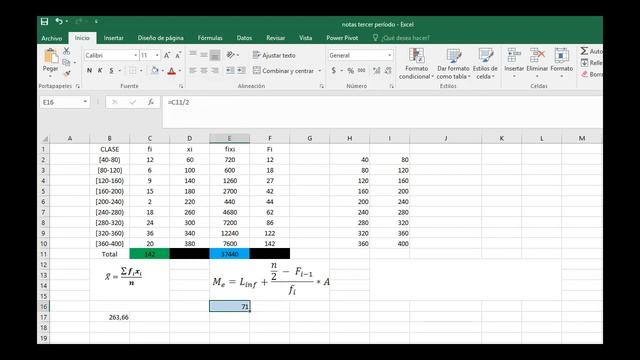Open Formato condicional menu
Screen dimensions: 640x360
point(416,63)
